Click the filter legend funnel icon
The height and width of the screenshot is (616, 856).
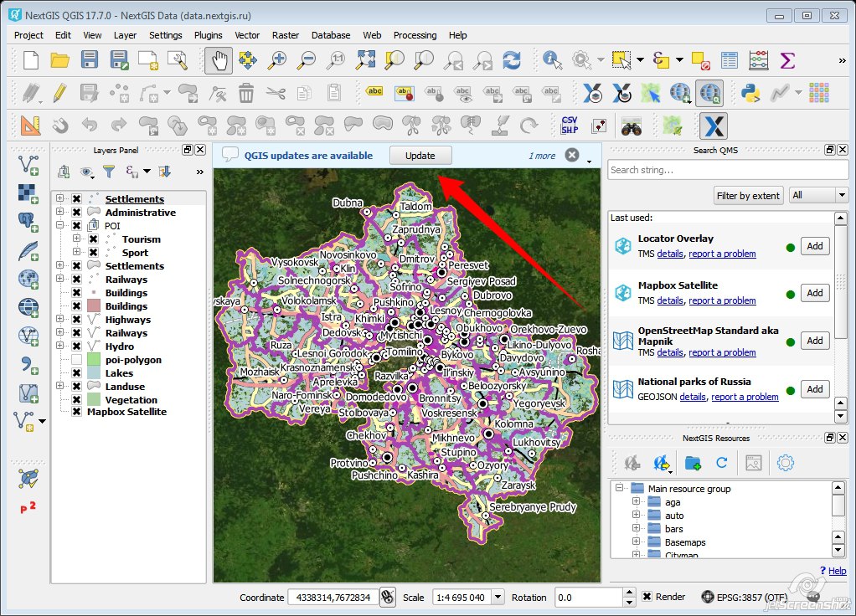point(109,172)
